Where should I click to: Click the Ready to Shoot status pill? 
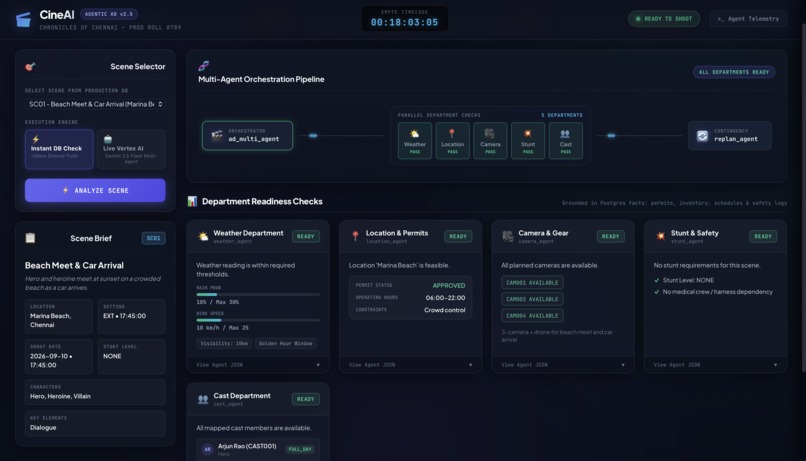664,19
